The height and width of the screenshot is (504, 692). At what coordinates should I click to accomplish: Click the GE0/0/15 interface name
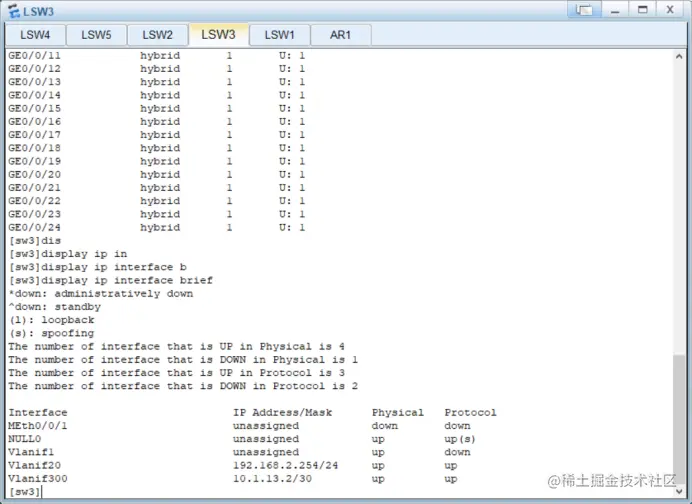[34, 109]
